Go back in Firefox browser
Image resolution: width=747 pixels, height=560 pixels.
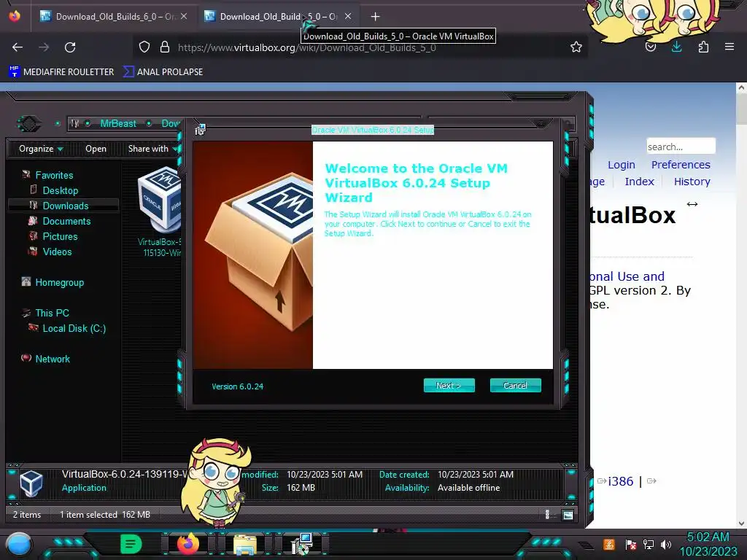(x=18, y=47)
